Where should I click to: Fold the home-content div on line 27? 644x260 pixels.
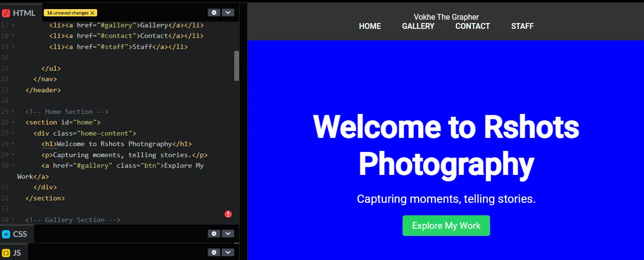click(13, 133)
